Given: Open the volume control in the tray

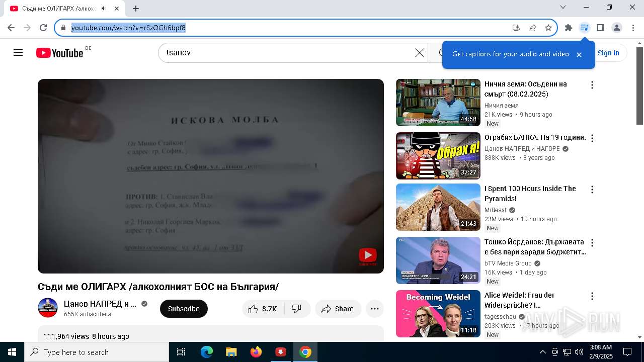Looking at the screenshot, I should tap(579, 352).
